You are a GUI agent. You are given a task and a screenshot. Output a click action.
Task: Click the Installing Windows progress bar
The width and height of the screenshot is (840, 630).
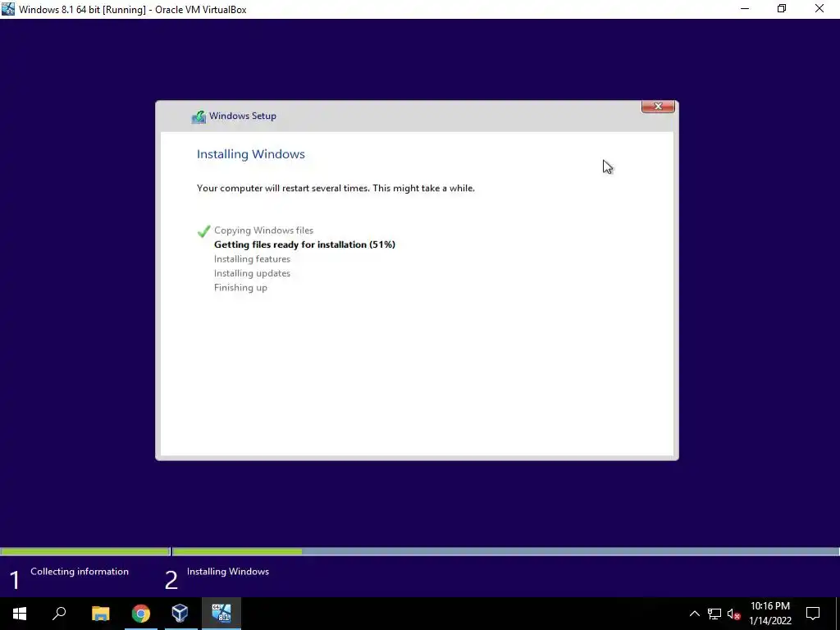pos(505,551)
